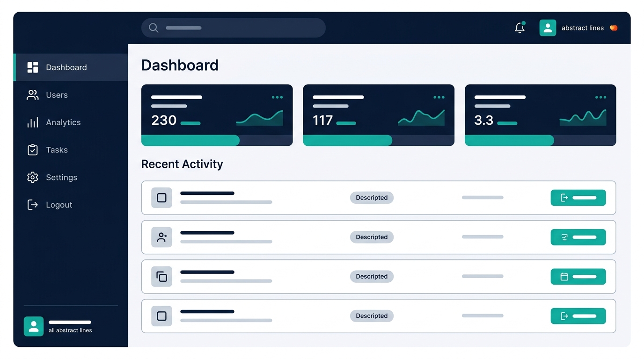Click the Logout arrow icon

coord(32,205)
